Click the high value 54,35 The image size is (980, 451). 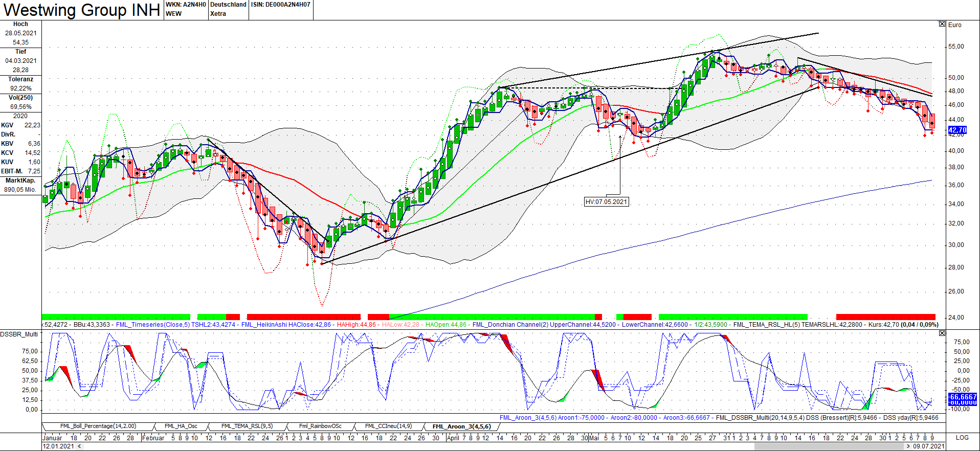click(x=21, y=42)
